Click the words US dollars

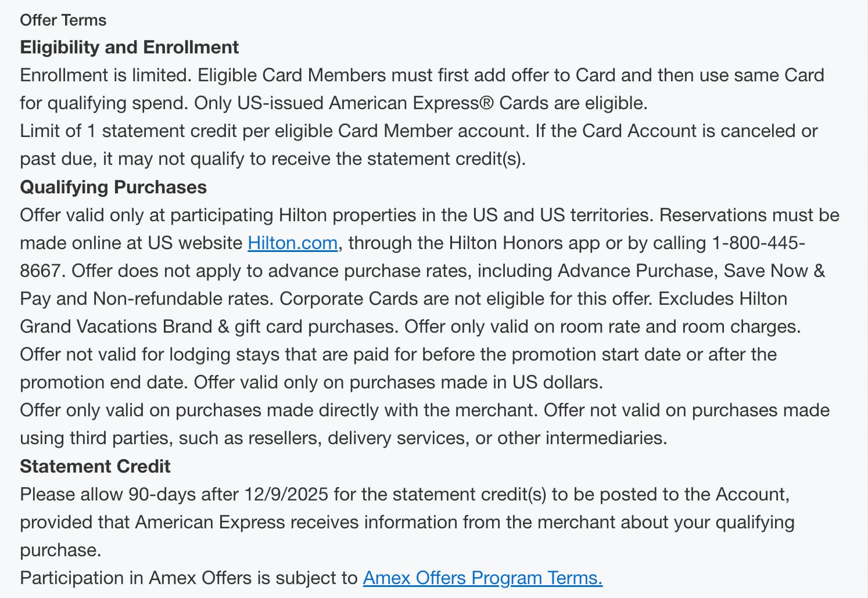click(557, 382)
